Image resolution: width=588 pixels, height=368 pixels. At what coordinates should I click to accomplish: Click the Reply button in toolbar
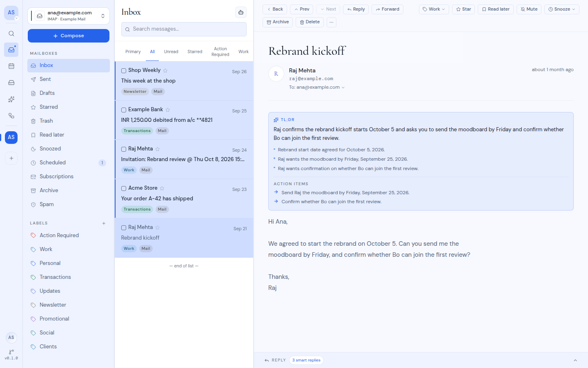point(356,9)
